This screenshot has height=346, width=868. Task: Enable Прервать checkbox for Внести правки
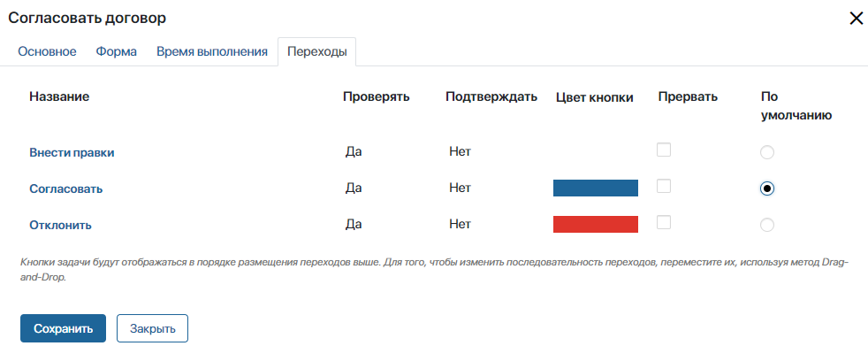[664, 150]
